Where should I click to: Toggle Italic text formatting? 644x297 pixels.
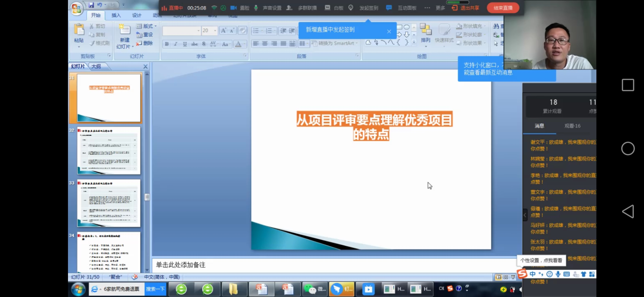(x=176, y=44)
